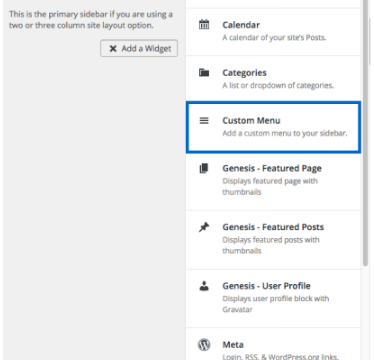The width and height of the screenshot is (374, 360).
Task: Select the Categories widget title
Action: click(244, 73)
